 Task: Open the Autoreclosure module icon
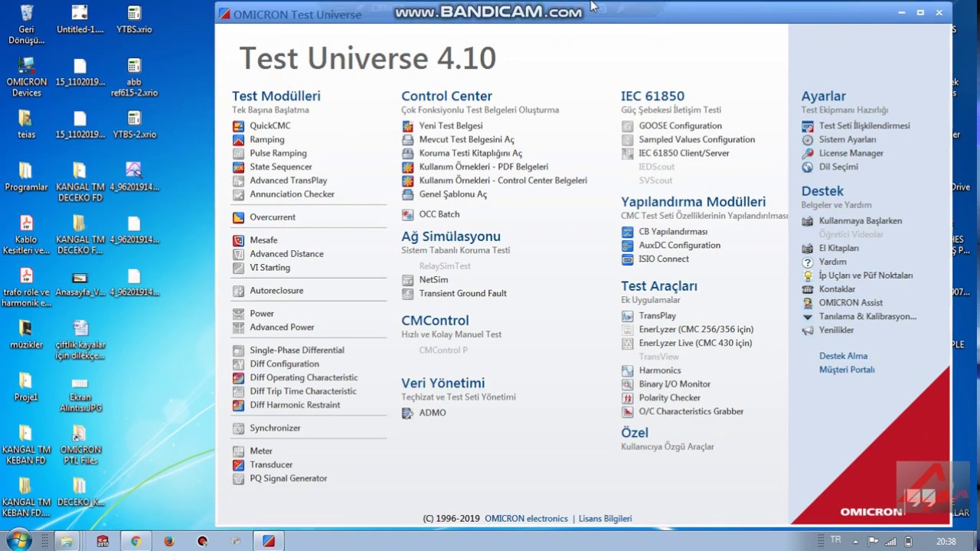[x=238, y=291]
